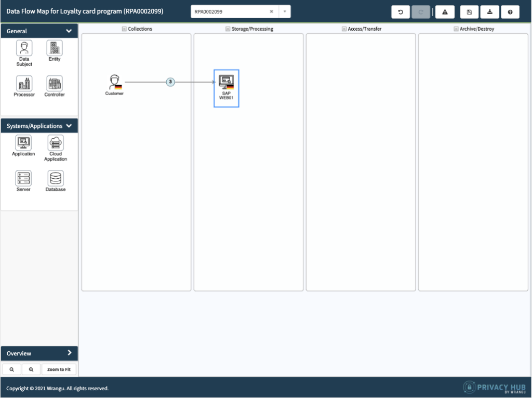Choose the Application system icon

(x=23, y=143)
